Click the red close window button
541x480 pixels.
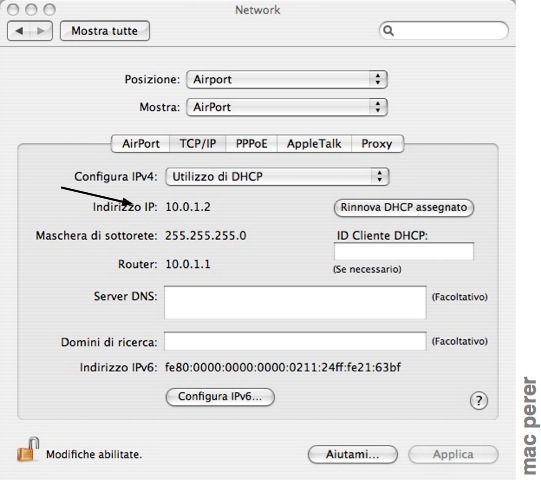(x=13, y=10)
